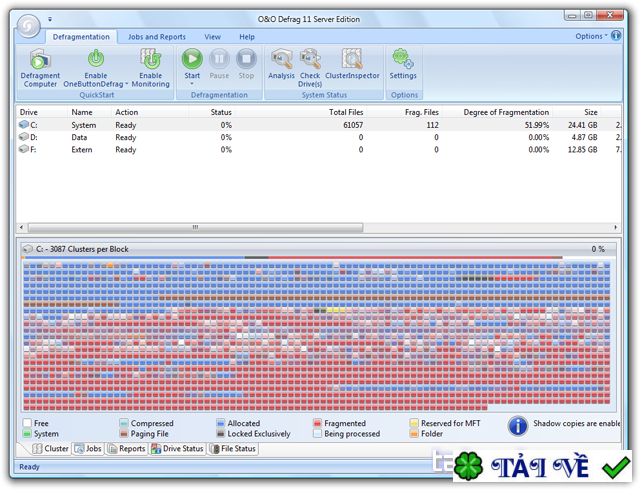
Task: Switch to the Drive Status bottom tab
Action: [177, 449]
